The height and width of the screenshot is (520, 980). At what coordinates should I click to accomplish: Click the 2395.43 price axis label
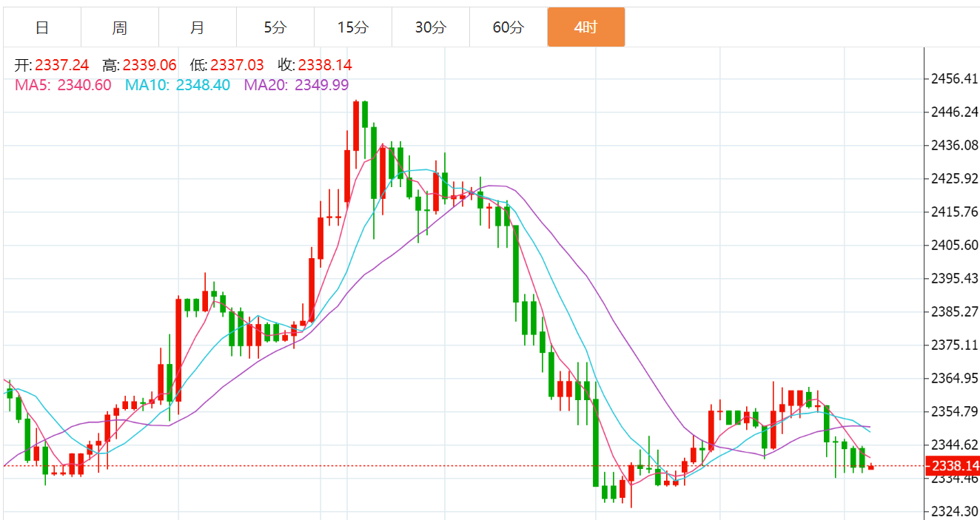coord(955,278)
